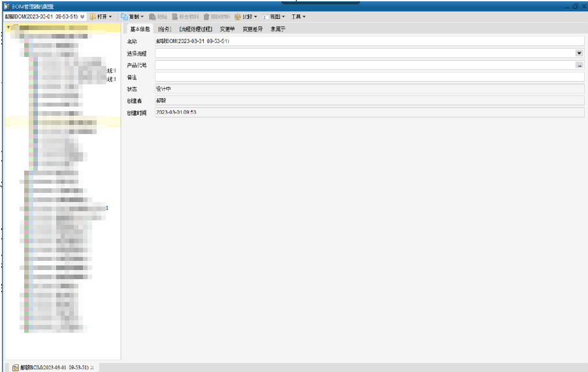The height and width of the screenshot is (372, 588).
Task: Open the last tab after 变更差异
Action: tap(278, 29)
